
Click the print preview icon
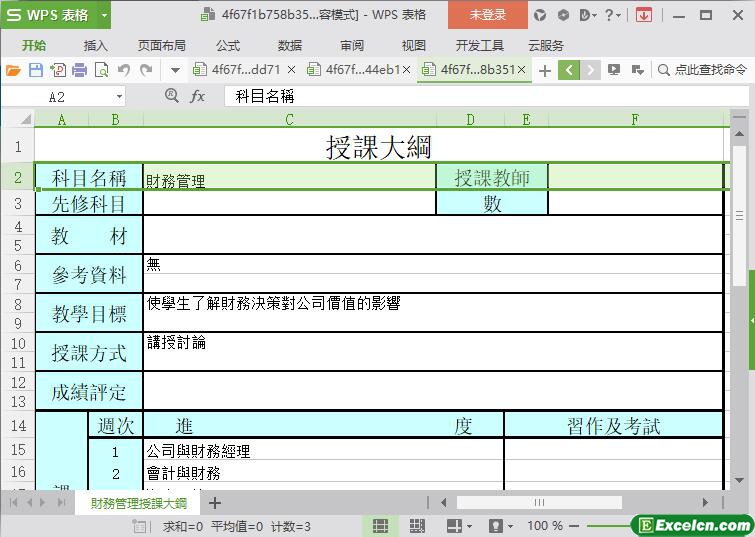pos(101,70)
